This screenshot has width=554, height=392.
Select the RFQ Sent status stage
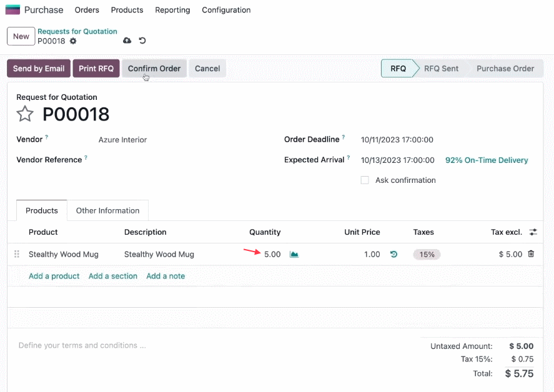point(441,69)
